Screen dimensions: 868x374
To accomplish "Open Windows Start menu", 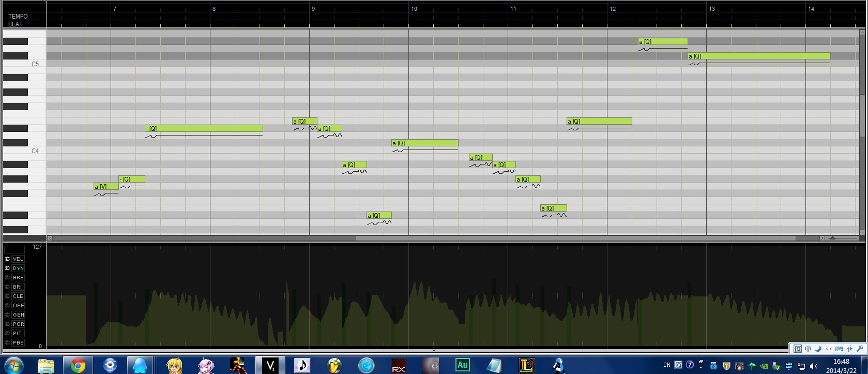I will click(x=14, y=365).
